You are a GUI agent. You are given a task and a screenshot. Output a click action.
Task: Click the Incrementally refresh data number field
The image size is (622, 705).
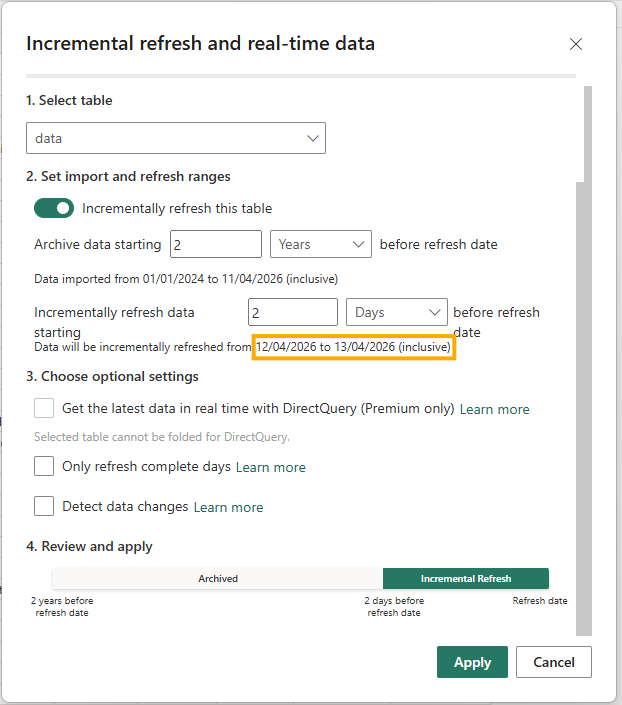293,312
